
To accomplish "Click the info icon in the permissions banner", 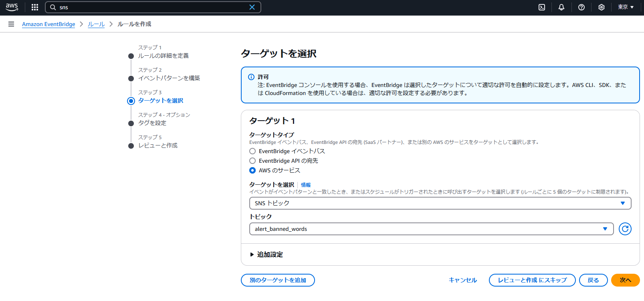I will click(x=251, y=77).
